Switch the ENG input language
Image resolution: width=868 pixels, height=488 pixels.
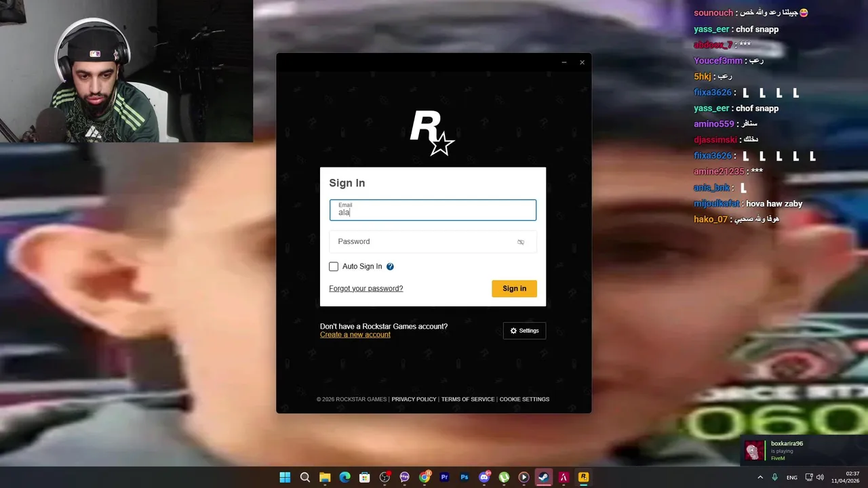[792, 478]
